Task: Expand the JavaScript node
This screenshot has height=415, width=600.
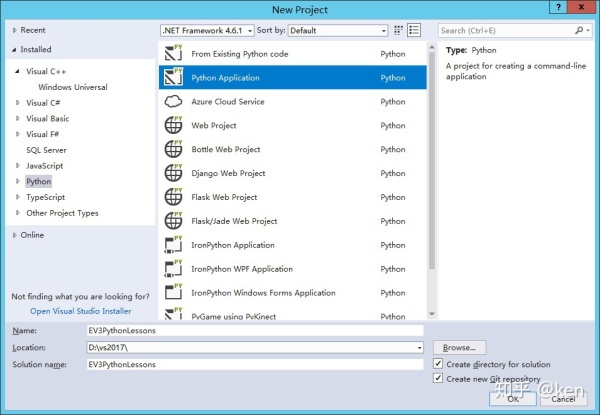Action: click(17, 166)
